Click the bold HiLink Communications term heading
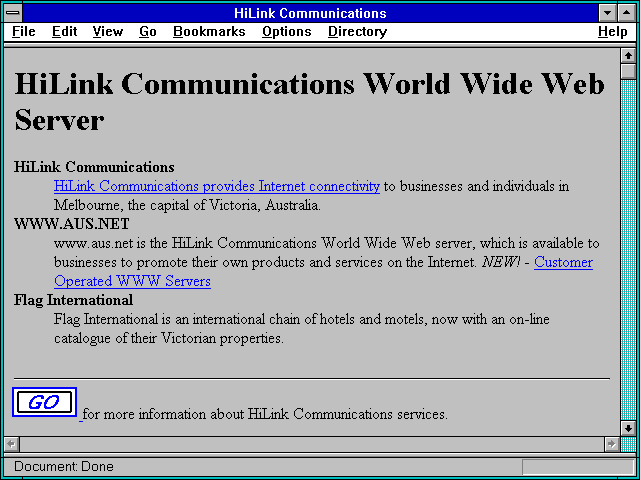 (94, 167)
